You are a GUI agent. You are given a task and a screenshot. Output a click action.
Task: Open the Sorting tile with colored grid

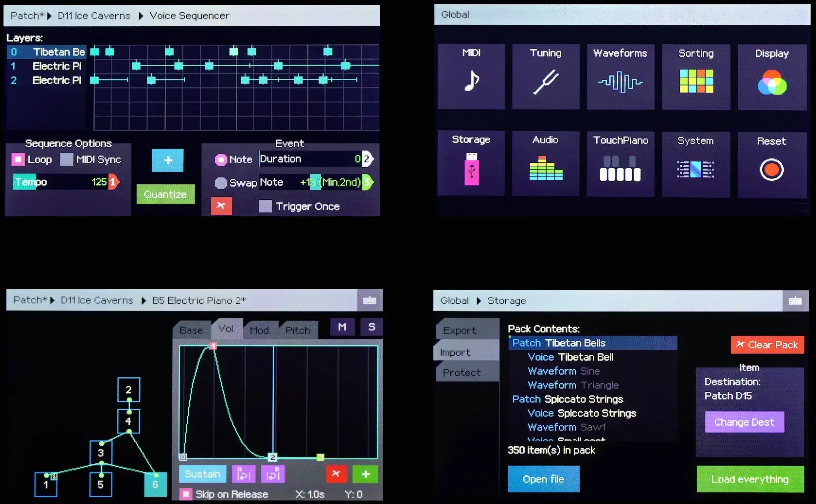[x=696, y=77]
